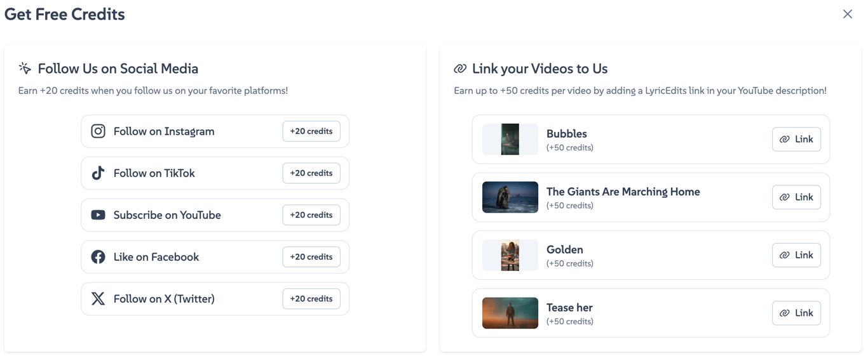Open The Giants Are Marching Home thumbnail
Screen dimensions: 868x363
coord(510,197)
